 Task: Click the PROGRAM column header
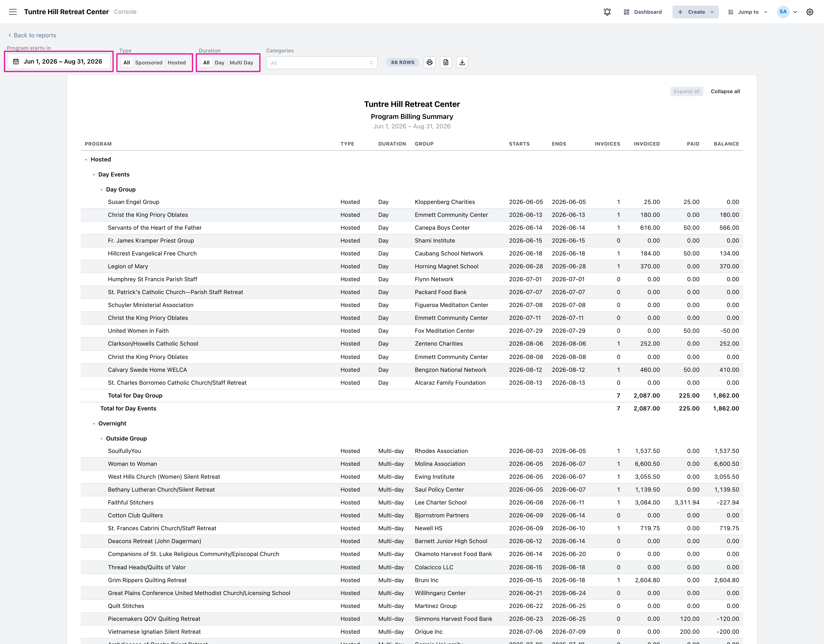[x=98, y=144]
